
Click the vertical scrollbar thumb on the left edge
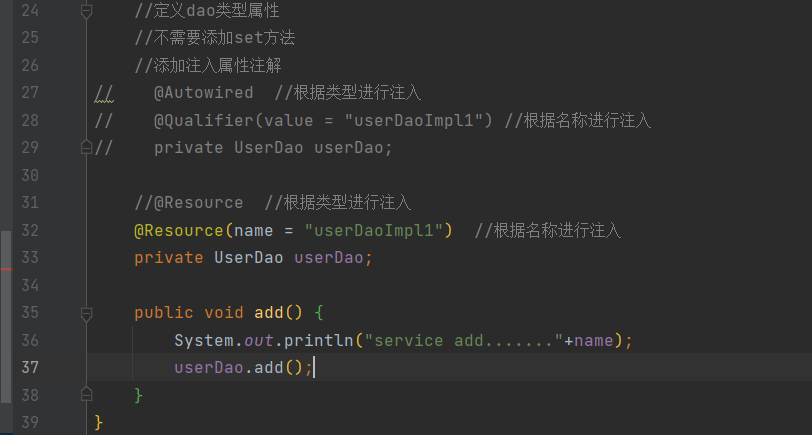pos(6,316)
